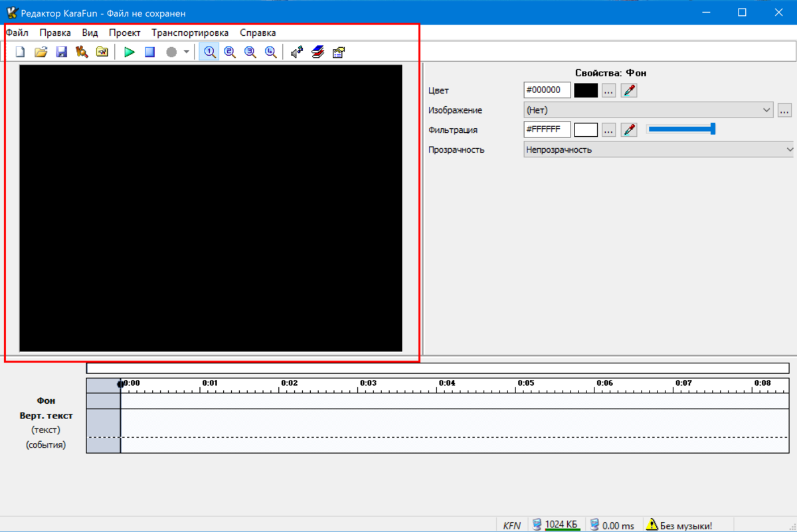Select zoom level 3 magnifier

[250, 52]
